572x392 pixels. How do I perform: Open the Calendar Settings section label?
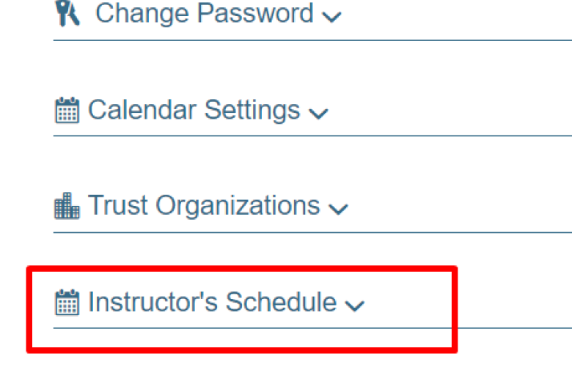click(194, 110)
